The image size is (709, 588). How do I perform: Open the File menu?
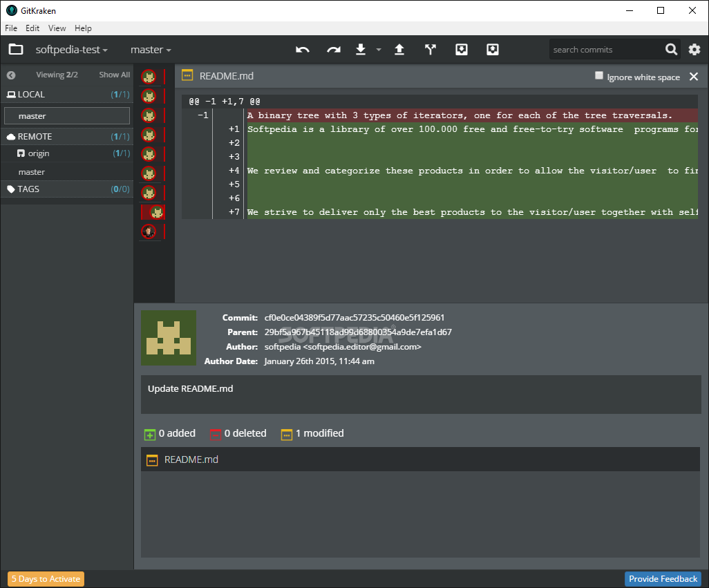tap(11, 28)
